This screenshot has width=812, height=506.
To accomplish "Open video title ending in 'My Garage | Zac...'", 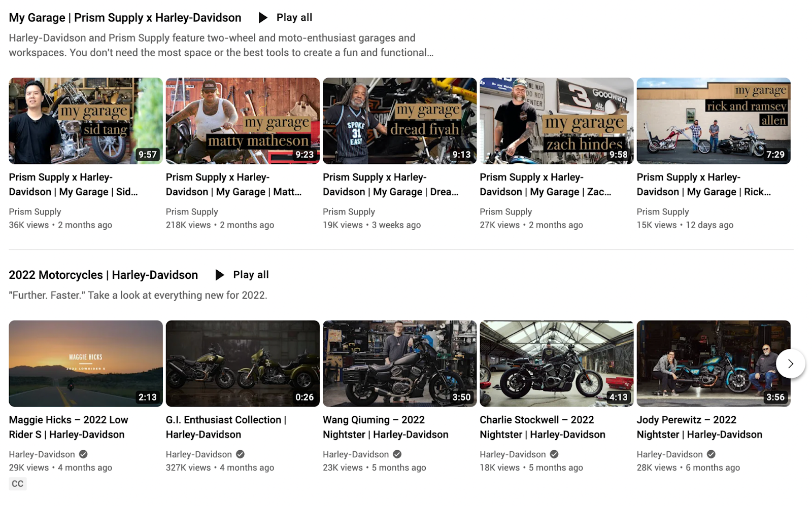I will (546, 185).
